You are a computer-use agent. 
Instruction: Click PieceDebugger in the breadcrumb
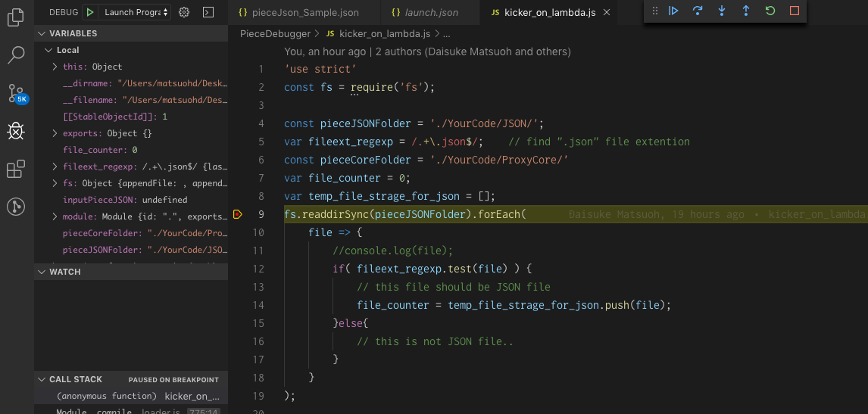coord(275,34)
